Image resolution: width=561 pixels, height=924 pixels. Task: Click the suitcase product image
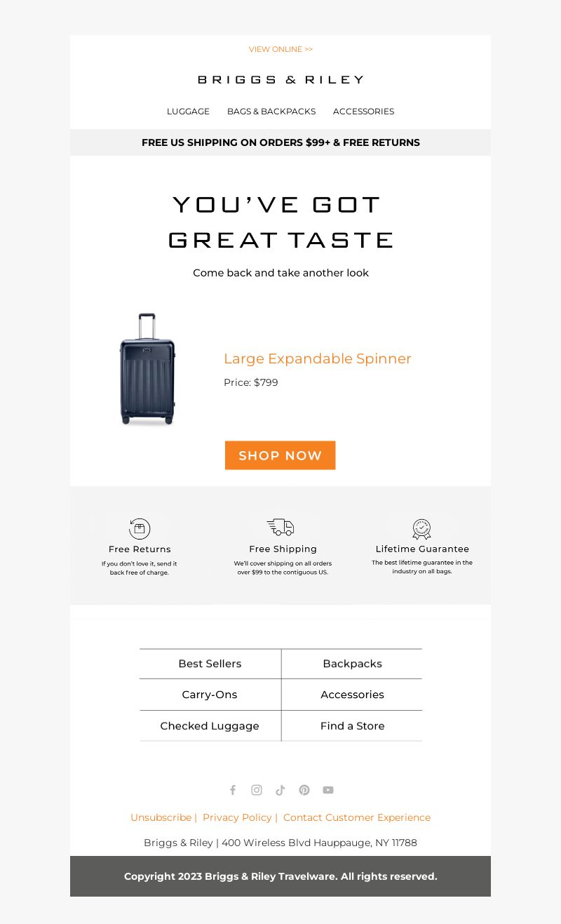click(147, 369)
